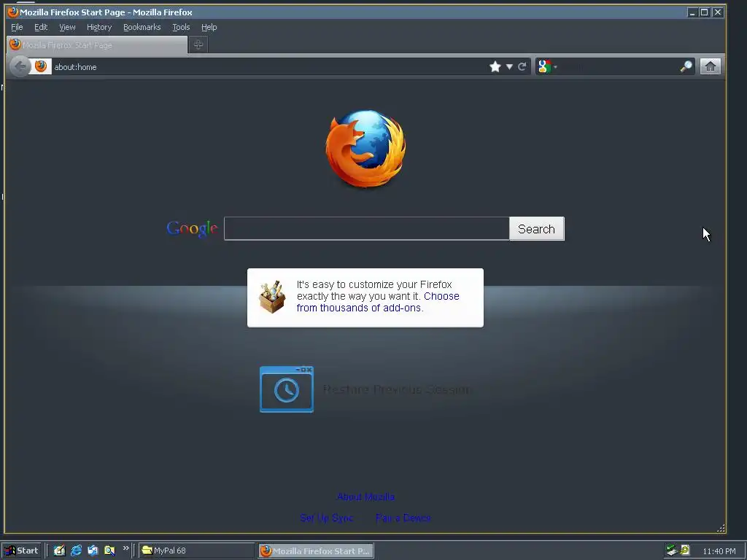Open the History menu
The image size is (747, 560).
point(99,27)
